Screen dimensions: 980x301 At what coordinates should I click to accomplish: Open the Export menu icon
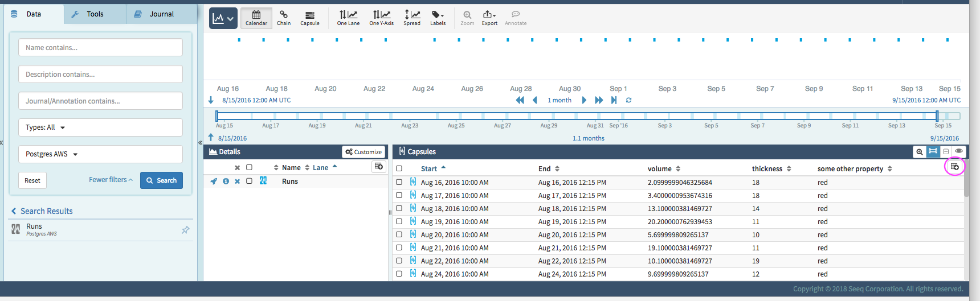(489, 18)
